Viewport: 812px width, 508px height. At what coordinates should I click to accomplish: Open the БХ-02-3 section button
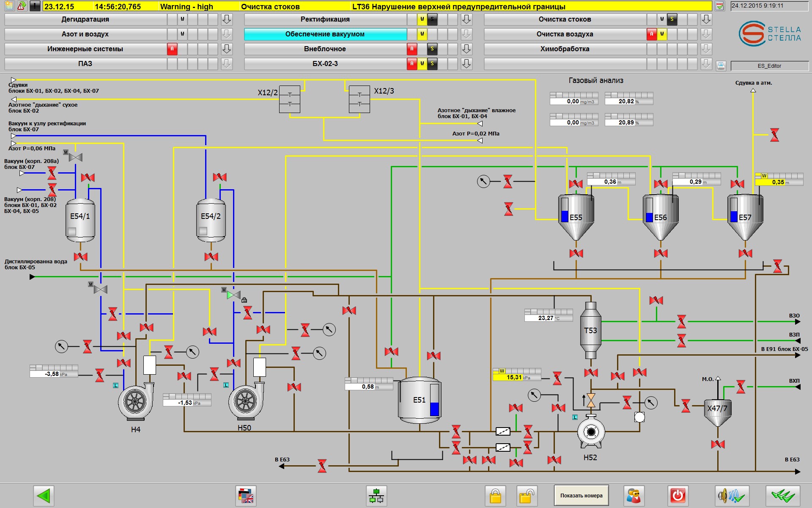[325, 63]
